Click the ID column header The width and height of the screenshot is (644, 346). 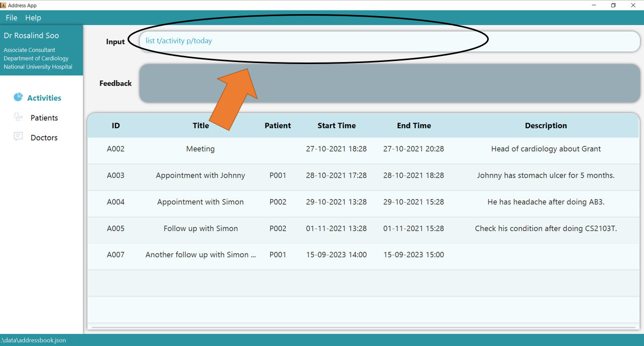pyautogui.click(x=115, y=126)
